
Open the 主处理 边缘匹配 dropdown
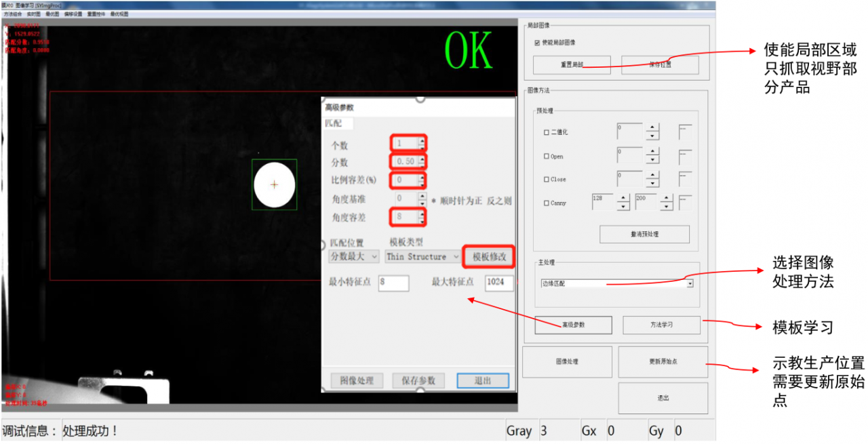click(690, 283)
